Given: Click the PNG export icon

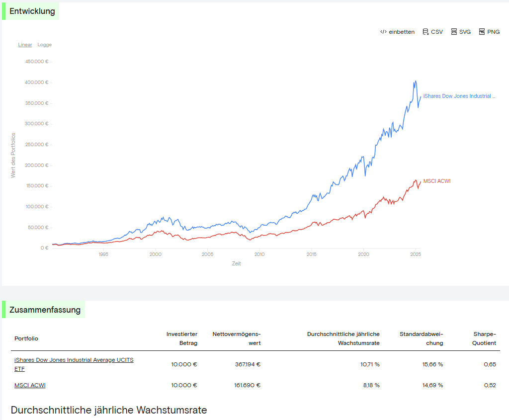Looking at the screenshot, I should coord(482,32).
